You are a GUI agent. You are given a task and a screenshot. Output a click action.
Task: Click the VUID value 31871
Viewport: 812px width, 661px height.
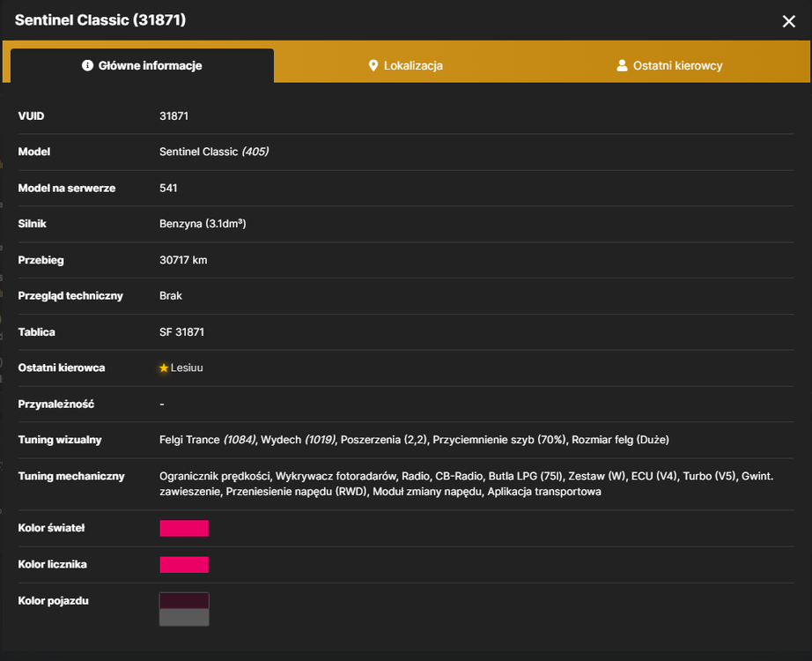pyautogui.click(x=174, y=116)
